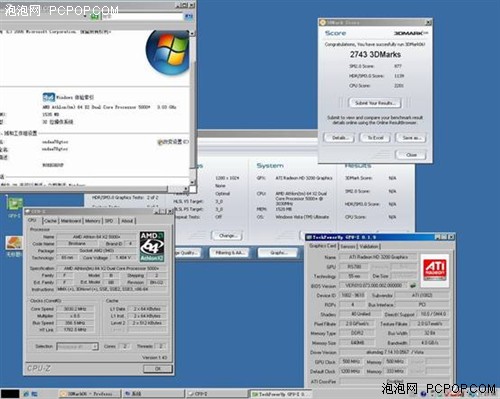Open the Memory tab in CPU-Z
Screen dimensions: 500x399
[92, 221]
